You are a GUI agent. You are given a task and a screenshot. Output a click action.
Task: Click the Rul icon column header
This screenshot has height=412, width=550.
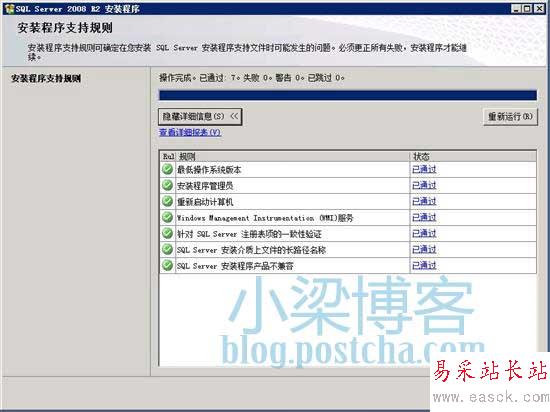[168, 156]
